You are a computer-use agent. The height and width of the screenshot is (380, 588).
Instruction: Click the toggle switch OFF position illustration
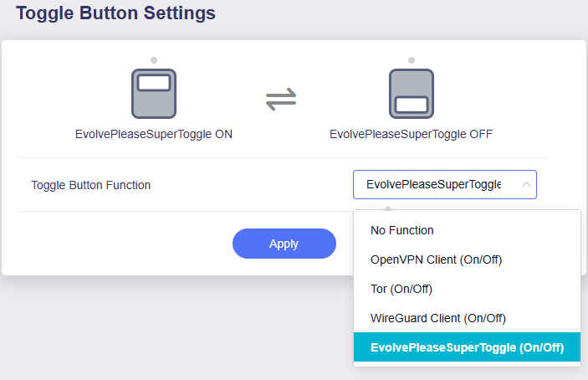point(411,93)
